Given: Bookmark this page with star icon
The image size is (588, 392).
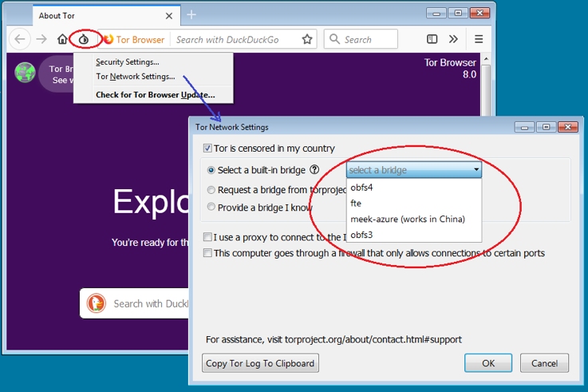Looking at the screenshot, I should point(307,39).
